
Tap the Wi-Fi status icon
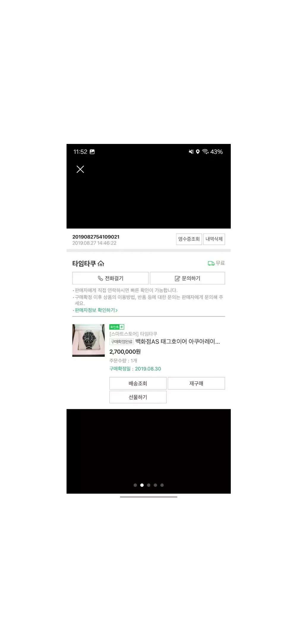coord(205,152)
